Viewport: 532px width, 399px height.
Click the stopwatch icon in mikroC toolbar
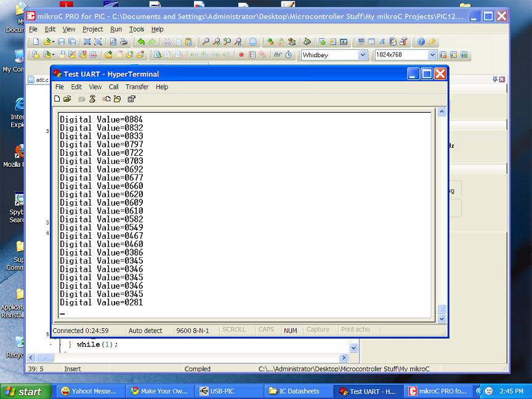click(x=288, y=55)
